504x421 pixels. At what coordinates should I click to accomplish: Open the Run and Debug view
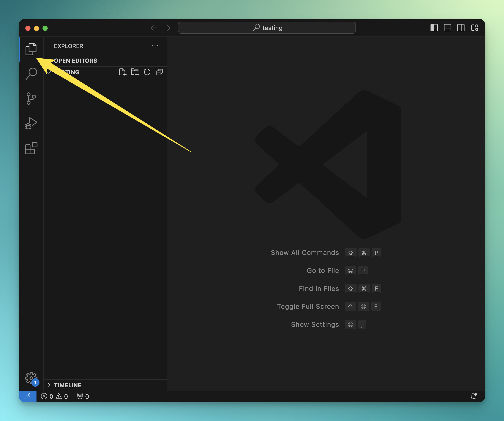click(31, 123)
